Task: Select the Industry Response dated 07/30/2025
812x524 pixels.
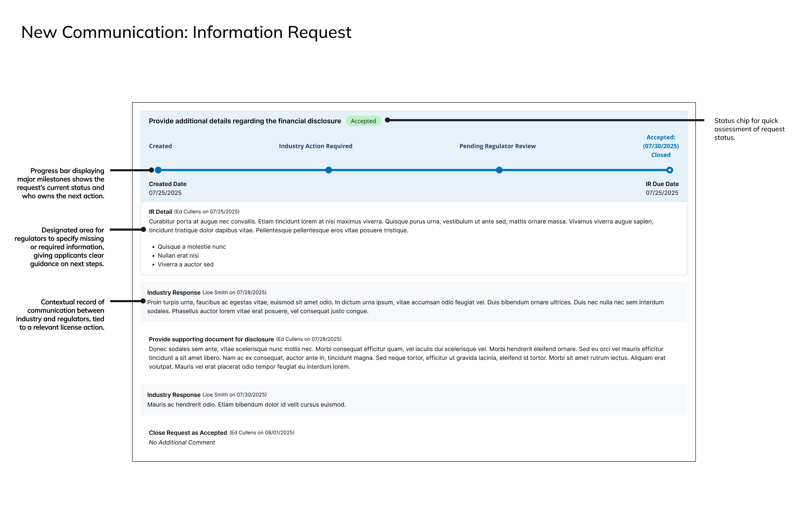Action: pos(414,400)
